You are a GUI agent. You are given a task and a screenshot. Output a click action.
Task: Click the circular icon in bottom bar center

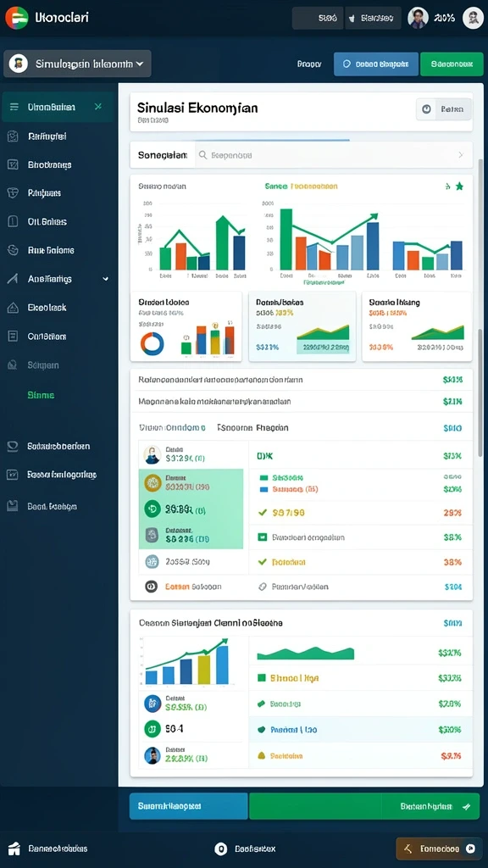click(221, 848)
